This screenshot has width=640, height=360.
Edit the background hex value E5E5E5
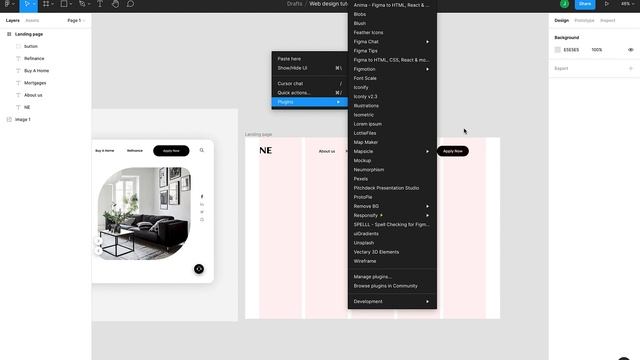point(571,50)
